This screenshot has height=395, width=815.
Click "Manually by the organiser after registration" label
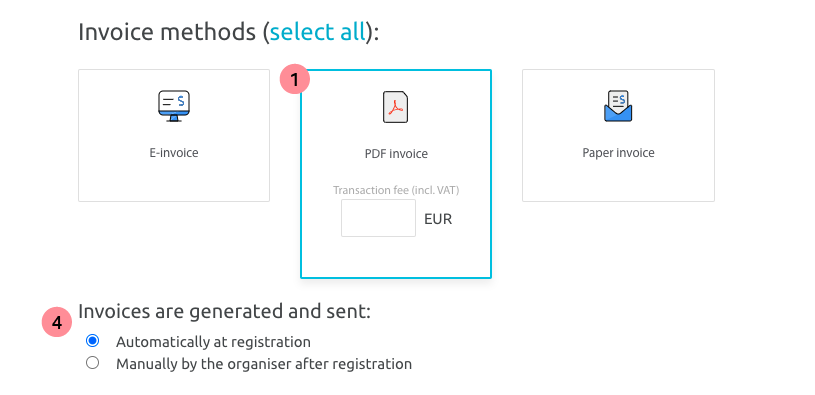pos(264,364)
